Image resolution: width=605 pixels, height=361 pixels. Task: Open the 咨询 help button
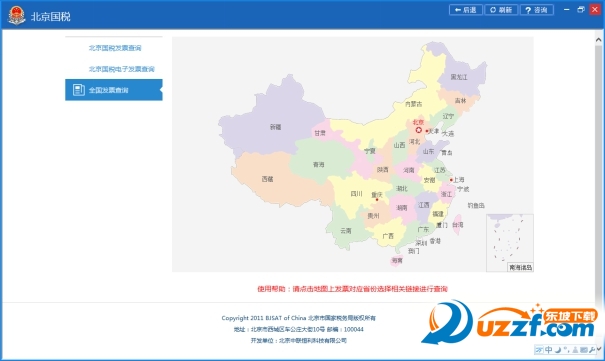coord(537,10)
